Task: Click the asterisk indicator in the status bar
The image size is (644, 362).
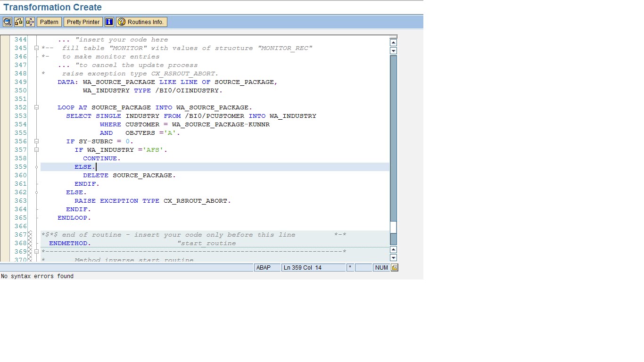Action: [350, 267]
